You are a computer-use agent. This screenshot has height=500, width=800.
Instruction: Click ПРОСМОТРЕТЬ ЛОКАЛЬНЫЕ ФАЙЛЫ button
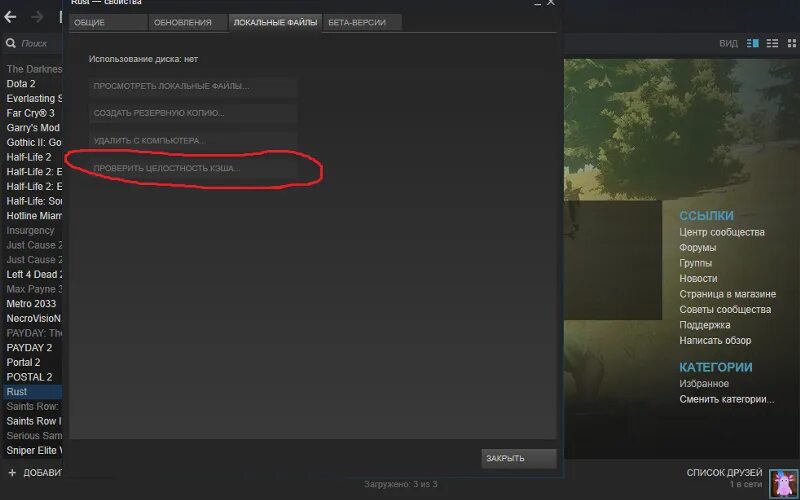[193, 86]
